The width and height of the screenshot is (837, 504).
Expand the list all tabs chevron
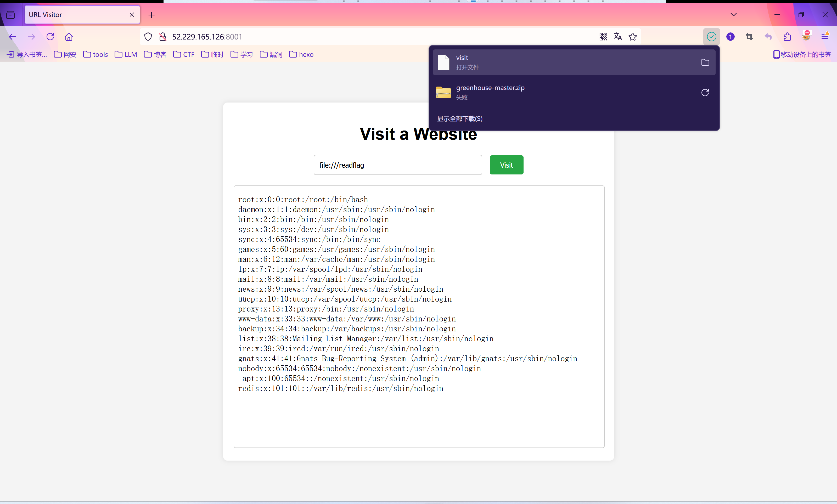[x=734, y=15]
